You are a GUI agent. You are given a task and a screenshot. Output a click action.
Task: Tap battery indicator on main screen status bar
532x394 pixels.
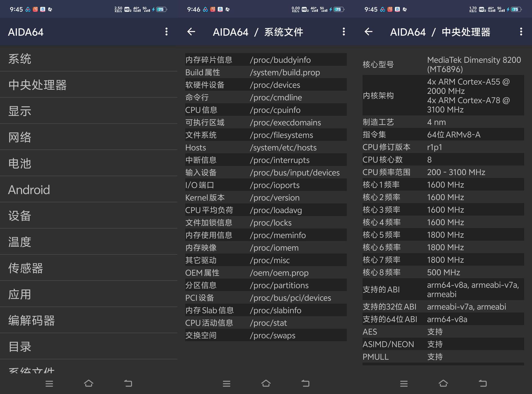[x=162, y=9]
